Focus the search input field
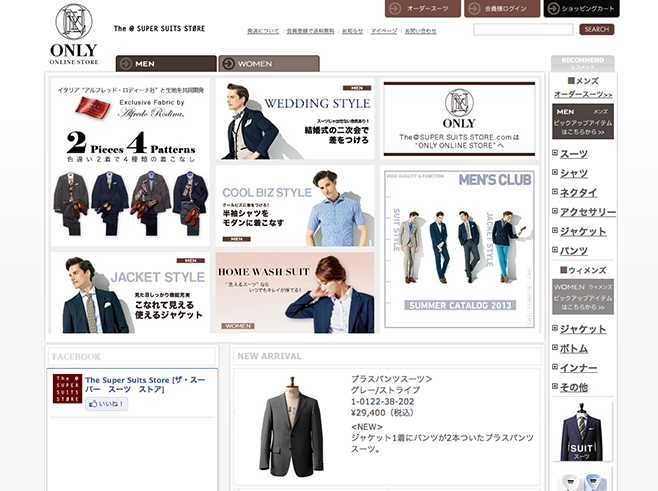This screenshot has height=491, width=658. tap(523, 29)
